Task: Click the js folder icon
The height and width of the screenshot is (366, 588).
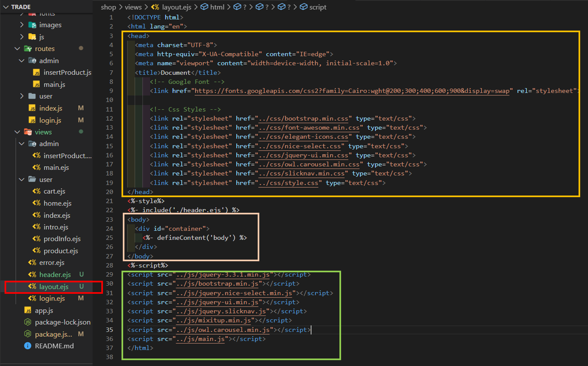Action: 32,37
